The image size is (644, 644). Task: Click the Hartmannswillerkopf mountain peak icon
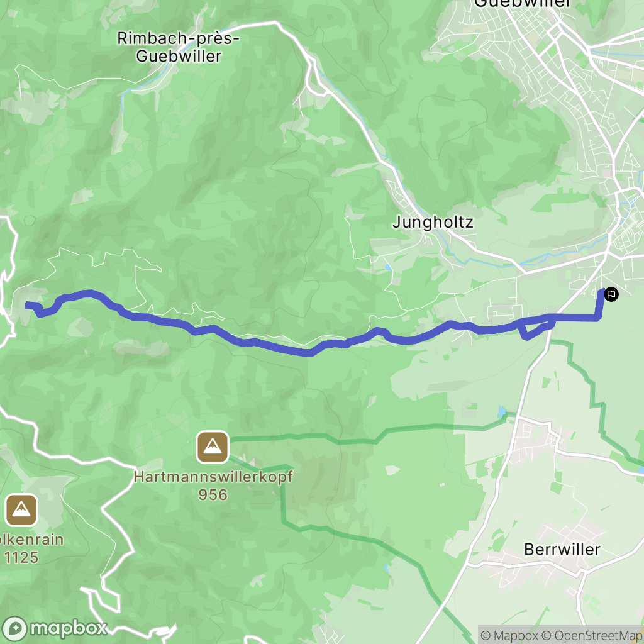pos(213,447)
